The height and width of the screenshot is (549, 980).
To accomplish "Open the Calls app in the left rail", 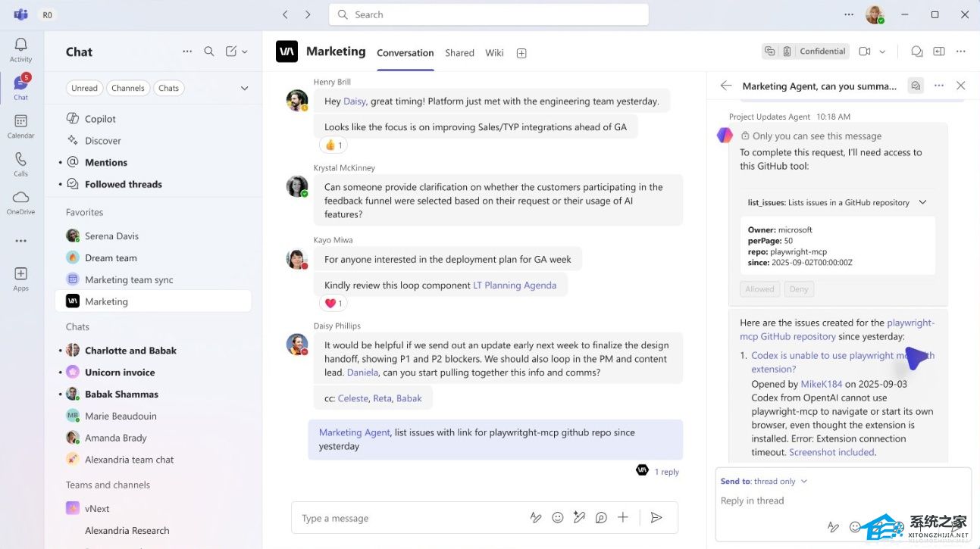I will [20, 164].
